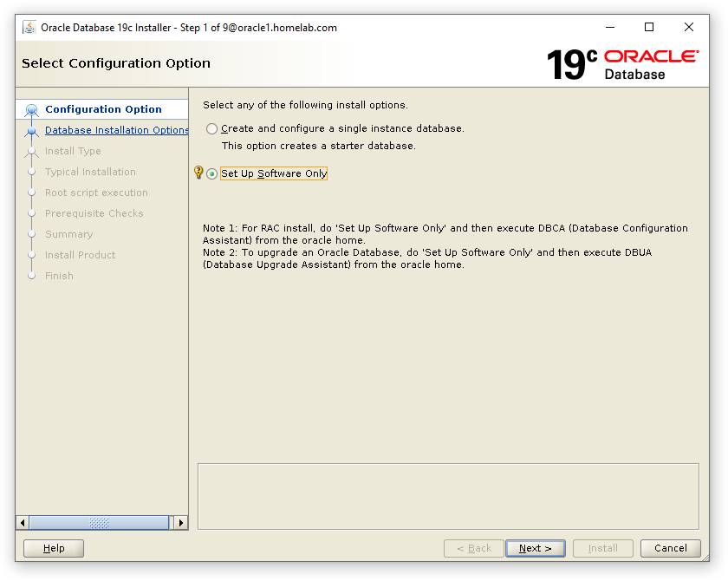The height and width of the screenshot is (581, 728).
Task: Click the Oracle installer icon in the title bar
Action: coord(29,27)
